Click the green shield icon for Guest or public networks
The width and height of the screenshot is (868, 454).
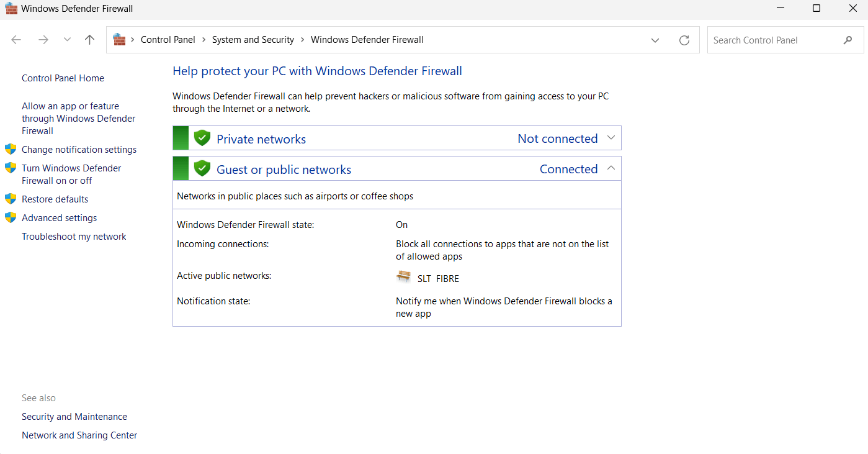tap(202, 168)
